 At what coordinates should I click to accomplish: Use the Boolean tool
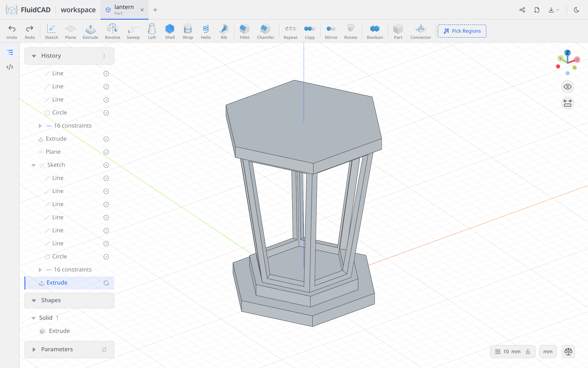375,31
